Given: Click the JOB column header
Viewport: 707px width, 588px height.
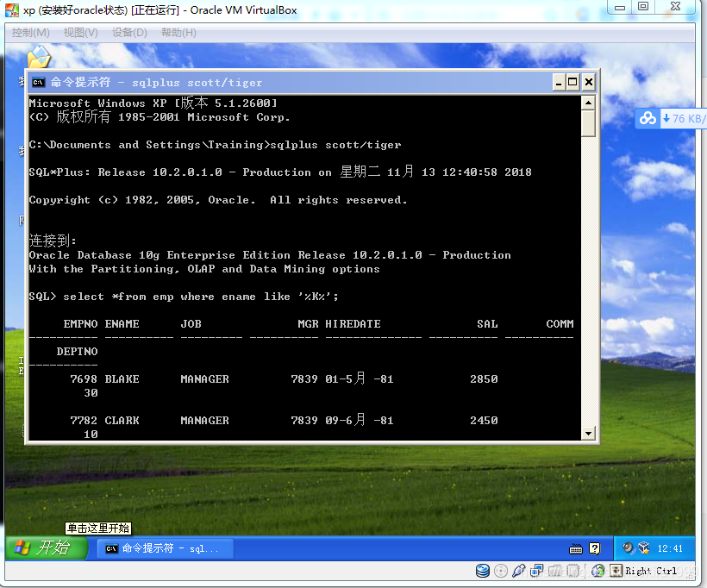Looking at the screenshot, I should 191,324.
